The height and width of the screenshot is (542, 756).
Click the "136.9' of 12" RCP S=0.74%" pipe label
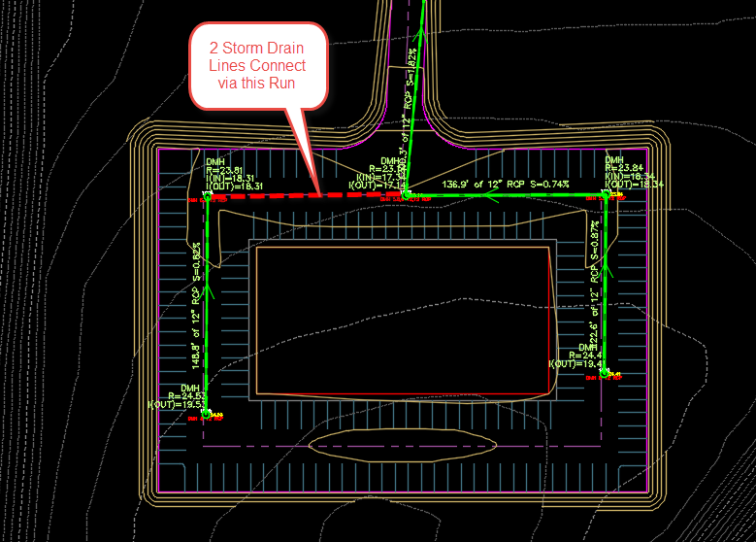[x=506, y=185]
